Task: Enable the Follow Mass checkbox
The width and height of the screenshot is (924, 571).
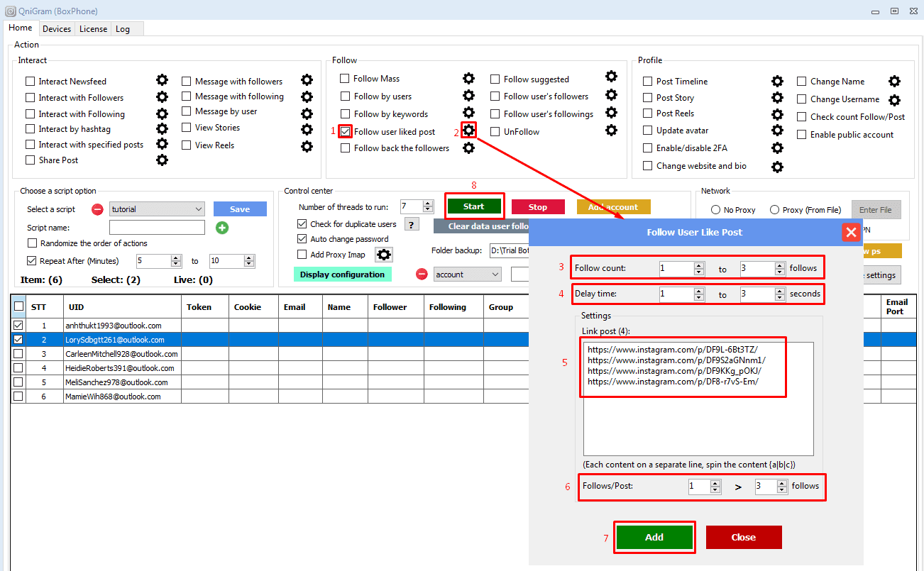Action: point(345,79)
